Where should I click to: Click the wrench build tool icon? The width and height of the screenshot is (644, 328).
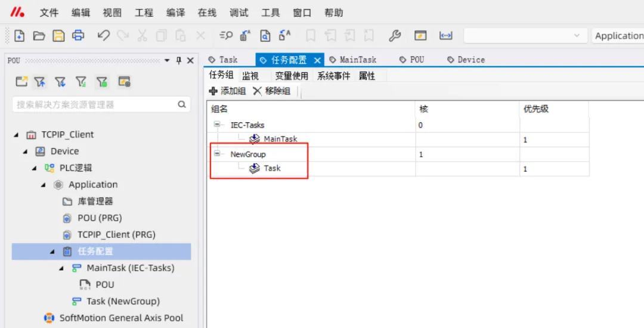395,36
